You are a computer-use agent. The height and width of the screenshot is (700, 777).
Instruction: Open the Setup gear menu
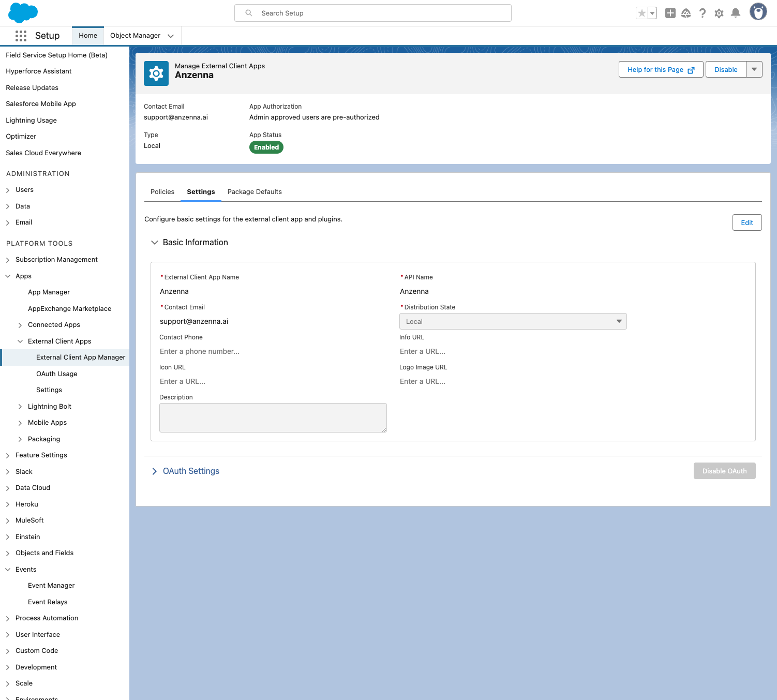(719, 13)
